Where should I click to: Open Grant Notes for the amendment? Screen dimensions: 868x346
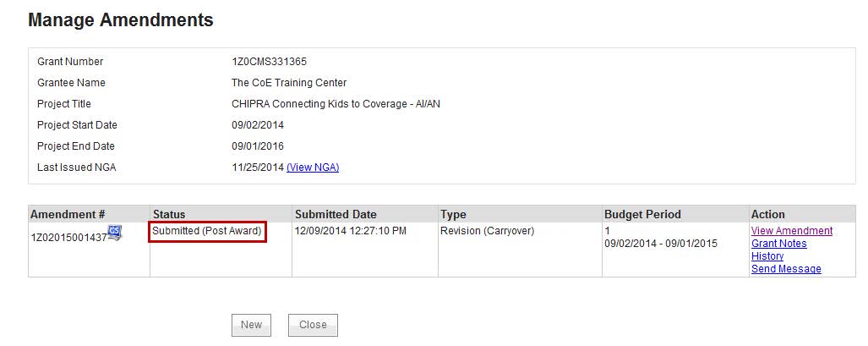click(x=778, y=244)
